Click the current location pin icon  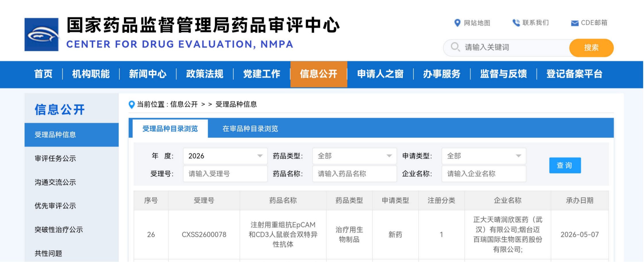[x=132, y=105]
